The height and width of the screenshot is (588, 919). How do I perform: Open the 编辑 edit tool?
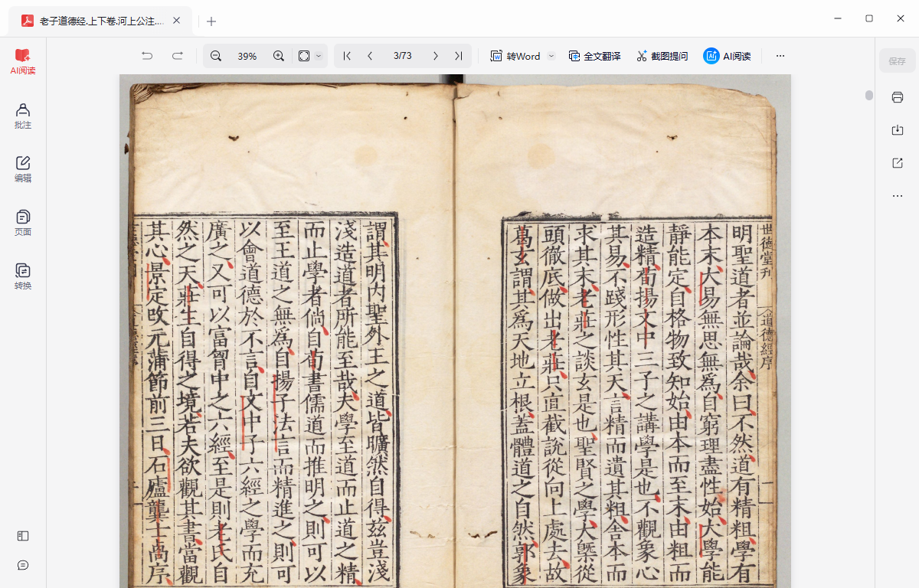23,170
